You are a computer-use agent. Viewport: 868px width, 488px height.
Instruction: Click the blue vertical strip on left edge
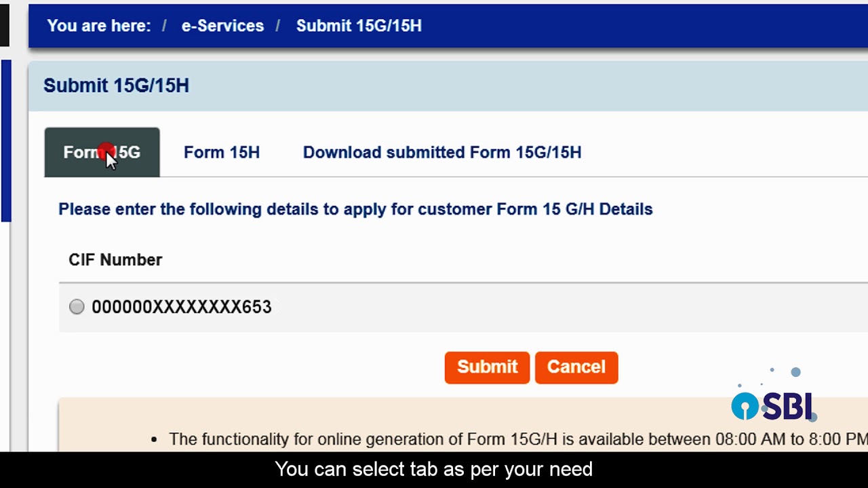pyautogui.click(x=5, y=141)
